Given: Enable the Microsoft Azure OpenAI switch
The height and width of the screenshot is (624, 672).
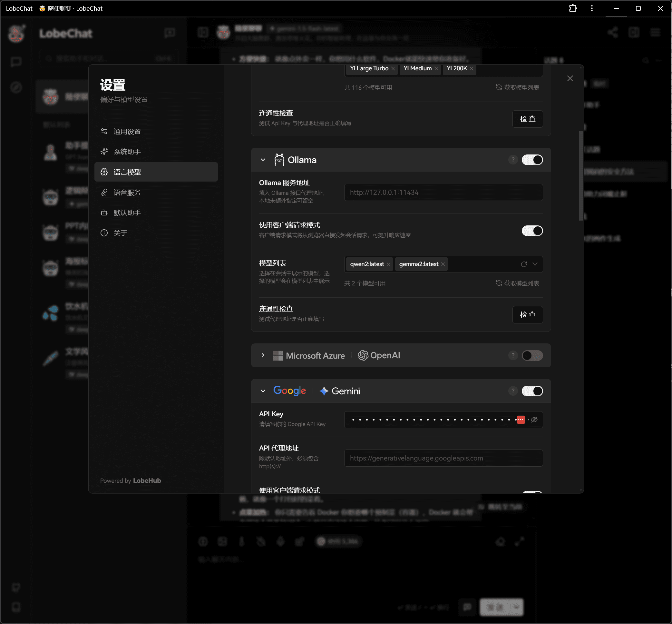Looking at the screenshot, I should tap(532, 356).
